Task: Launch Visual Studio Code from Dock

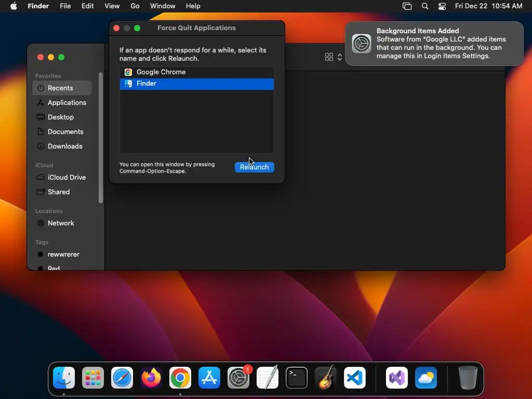Action: [x=355, y=378]
